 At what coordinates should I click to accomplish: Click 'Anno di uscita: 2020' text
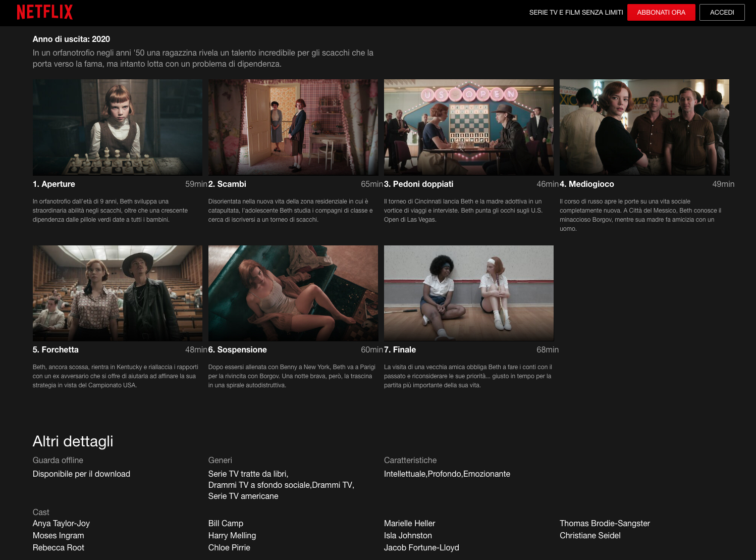coord(71,39)
